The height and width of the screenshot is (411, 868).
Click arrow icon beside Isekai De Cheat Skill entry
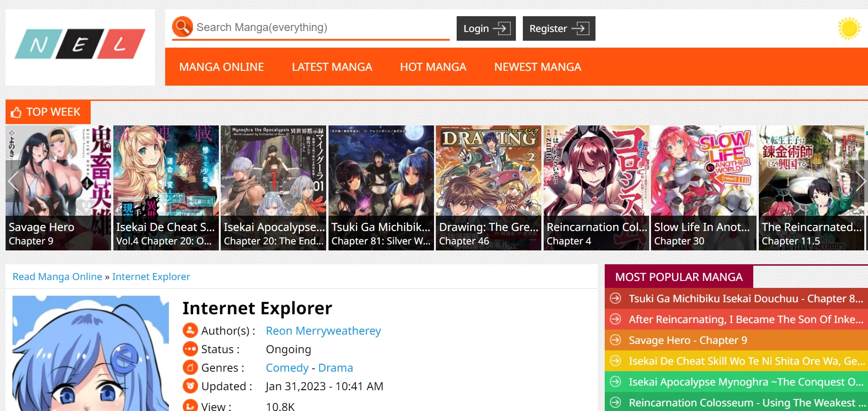click(x=615, y=361)
